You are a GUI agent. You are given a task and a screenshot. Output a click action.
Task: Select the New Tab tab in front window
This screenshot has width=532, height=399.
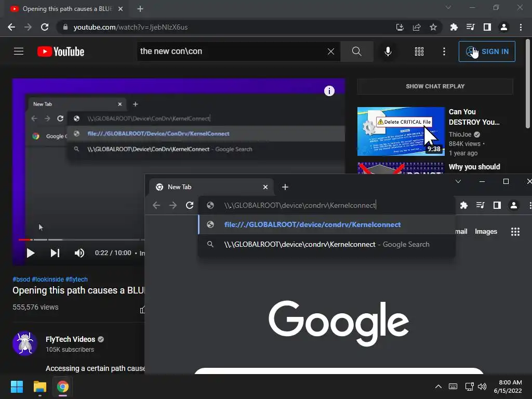pyautogui.click(x=210, y=187)
